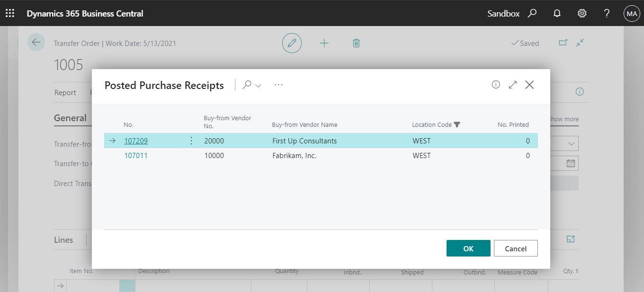644x292 pixels.
Task: Open the Microsoft app launcher grid
Action: [x=10, y=13]
